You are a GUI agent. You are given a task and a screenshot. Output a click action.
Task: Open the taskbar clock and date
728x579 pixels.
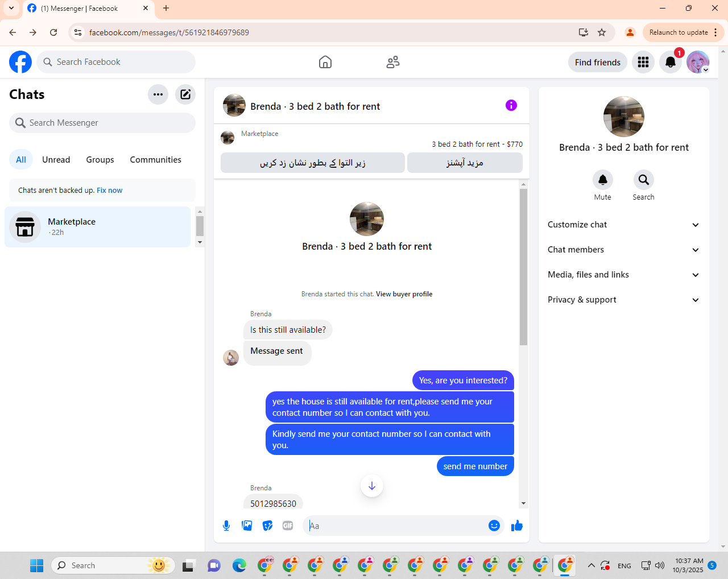coord(688,565)
